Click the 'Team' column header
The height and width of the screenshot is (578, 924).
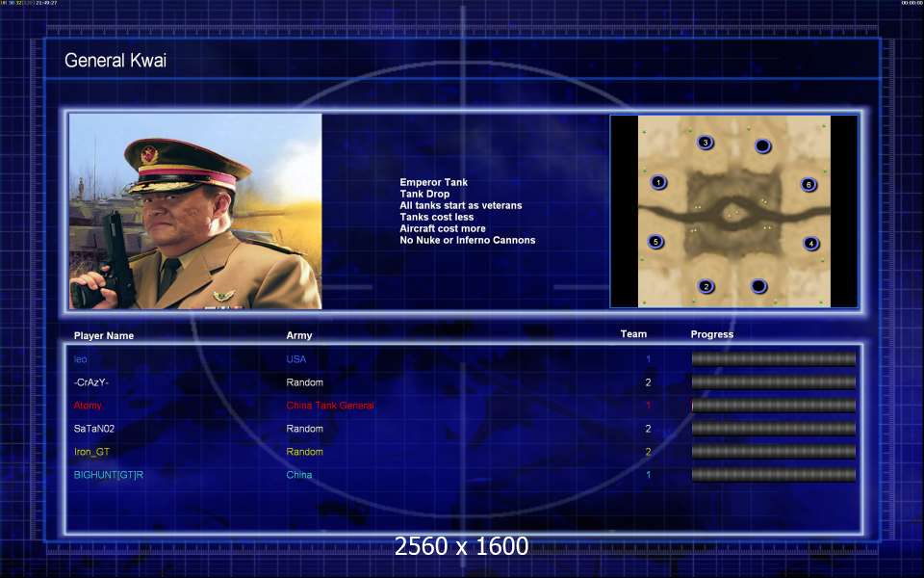(633, 334)
